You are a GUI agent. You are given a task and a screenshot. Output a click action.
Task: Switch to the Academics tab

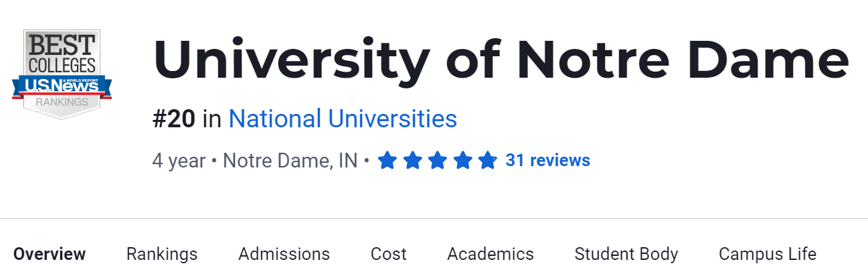[491, 255]
